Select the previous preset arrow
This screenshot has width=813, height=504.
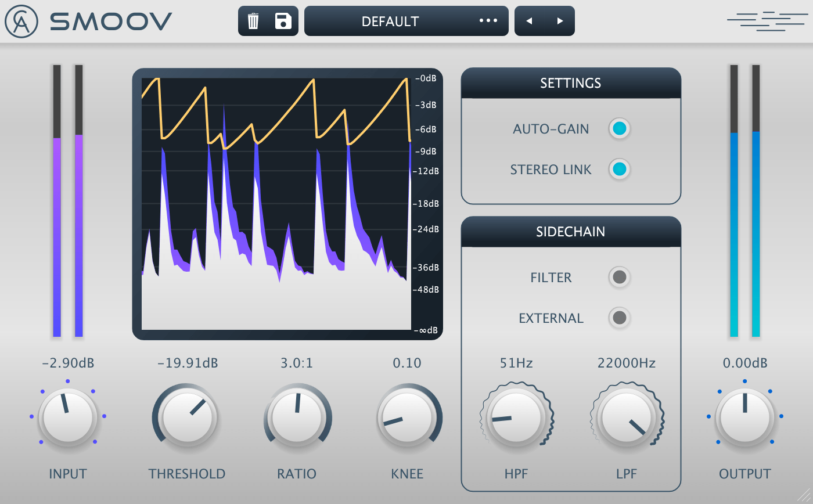click(530, 21)
